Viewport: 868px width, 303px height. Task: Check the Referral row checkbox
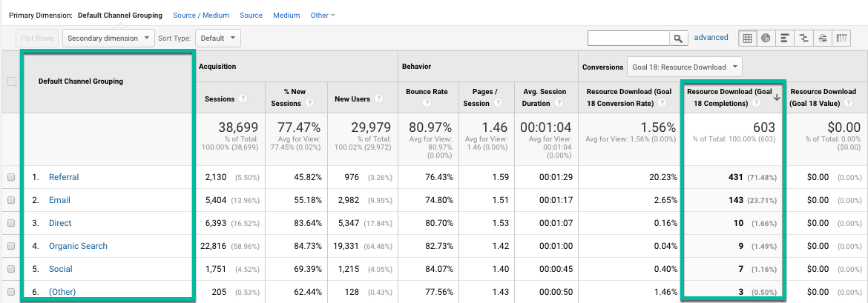coord(10,177)
